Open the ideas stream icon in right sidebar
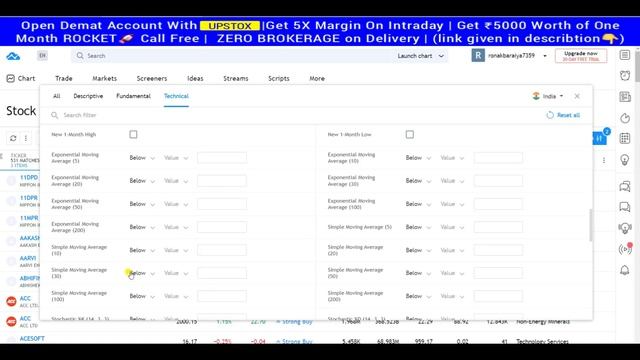640x360 pixels. [624, 228]
